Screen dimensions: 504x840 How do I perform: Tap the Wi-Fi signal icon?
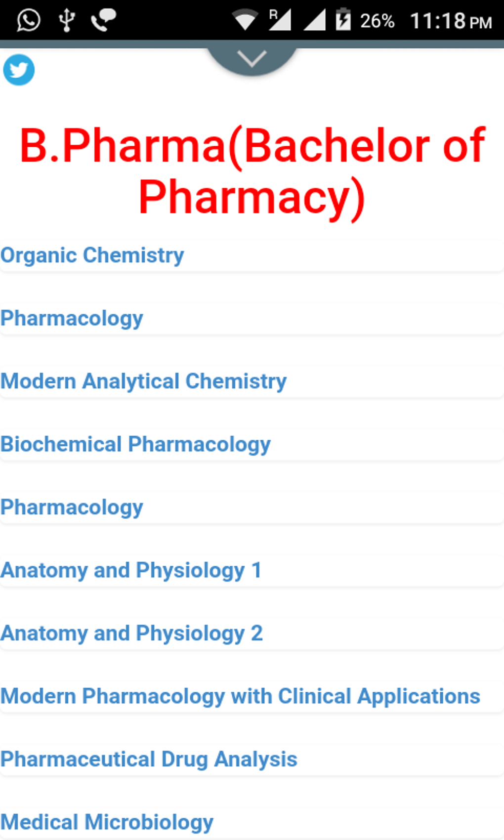coord(245,20)
